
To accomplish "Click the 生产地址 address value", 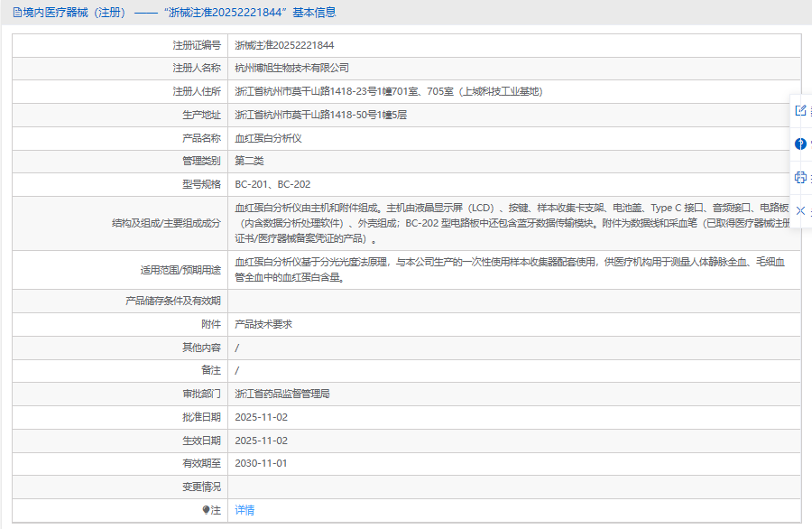I will click(321, 115).
